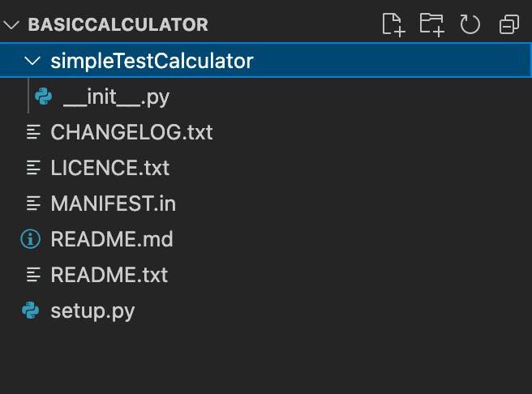532x394 pixels.
Task: Click the New Folder icon
Action: click(431, 24)
